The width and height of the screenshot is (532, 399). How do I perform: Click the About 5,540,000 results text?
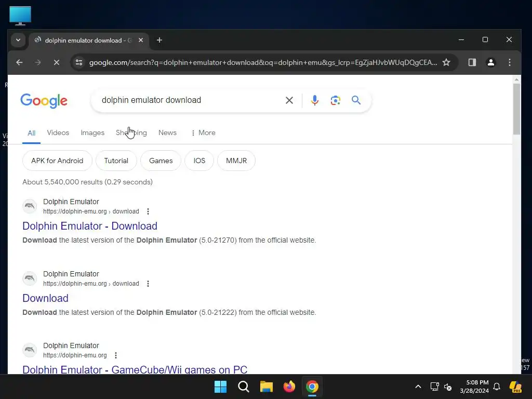point(87,182)
